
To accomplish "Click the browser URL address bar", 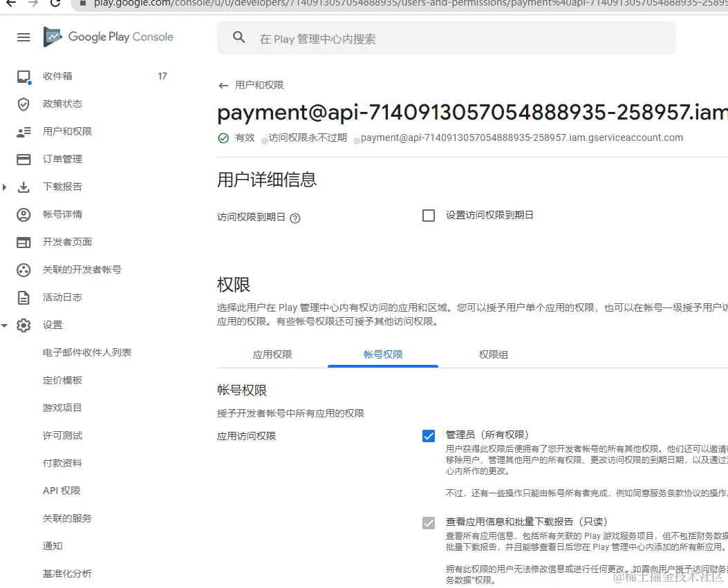I will click(x=400, y=3).
